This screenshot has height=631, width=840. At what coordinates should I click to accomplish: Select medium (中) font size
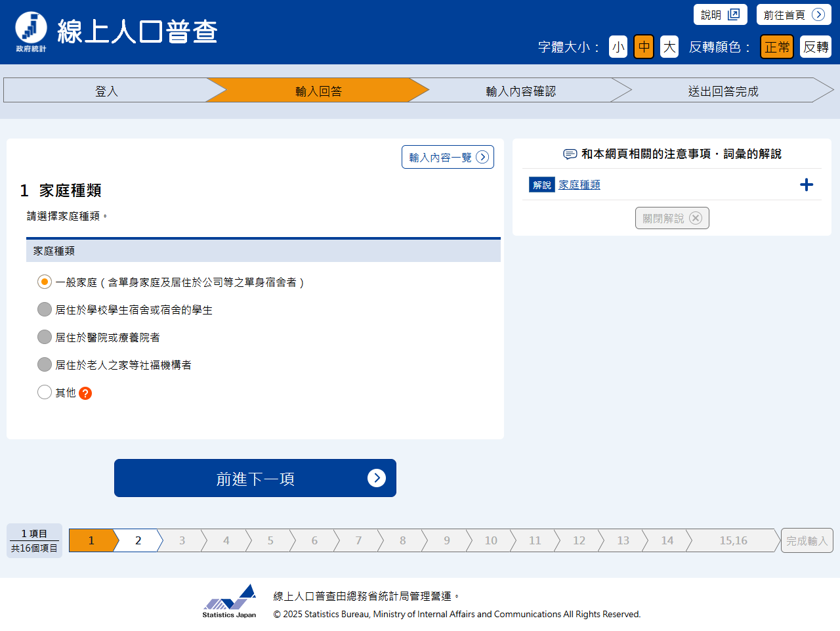643,47
